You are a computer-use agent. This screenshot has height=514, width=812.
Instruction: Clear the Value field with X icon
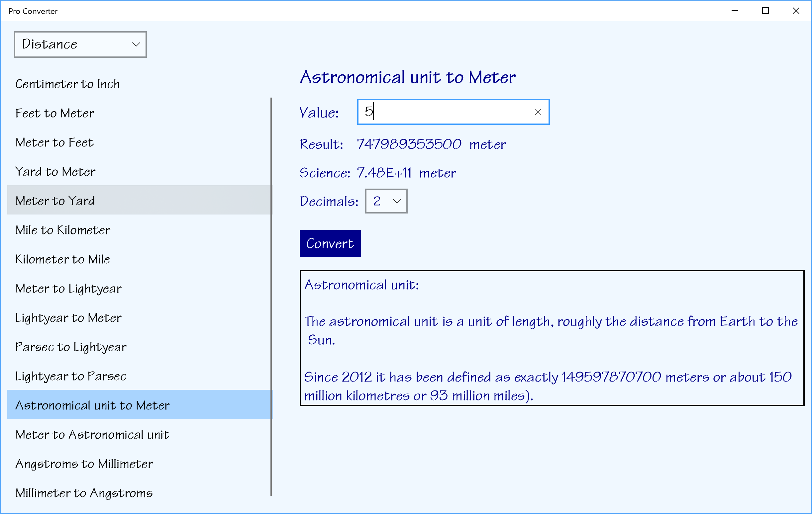[x=538, y=112]
